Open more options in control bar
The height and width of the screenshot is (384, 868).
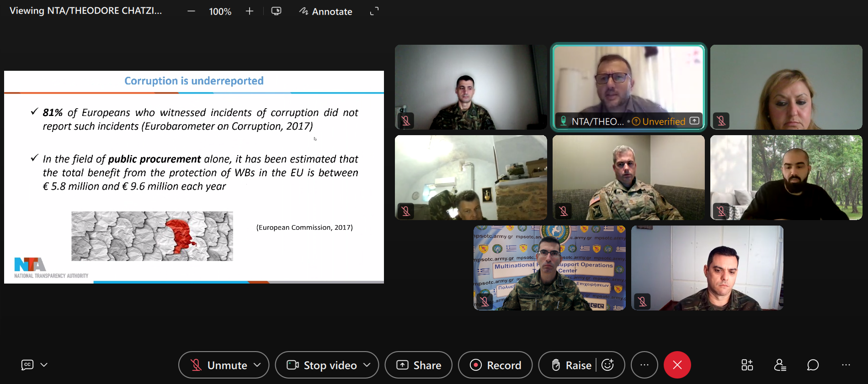point(644,365)
